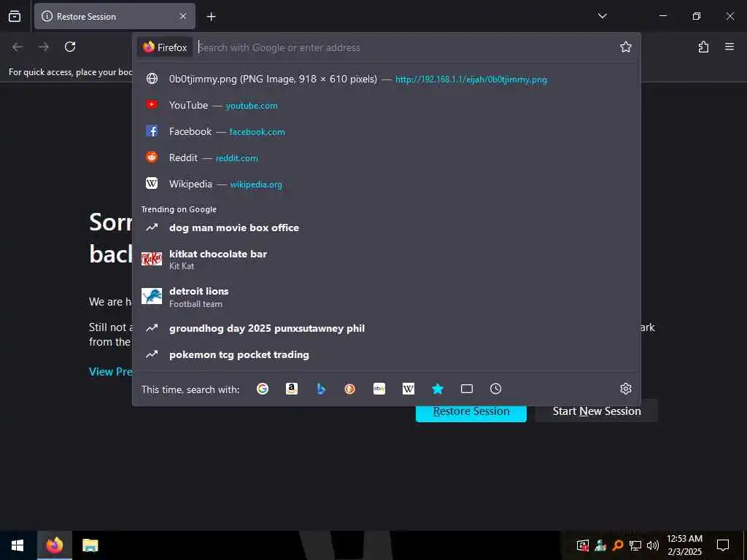Open the Extensions puzzle icon
The width and height of the screenshot is (747, 560).
click(703, 47)
